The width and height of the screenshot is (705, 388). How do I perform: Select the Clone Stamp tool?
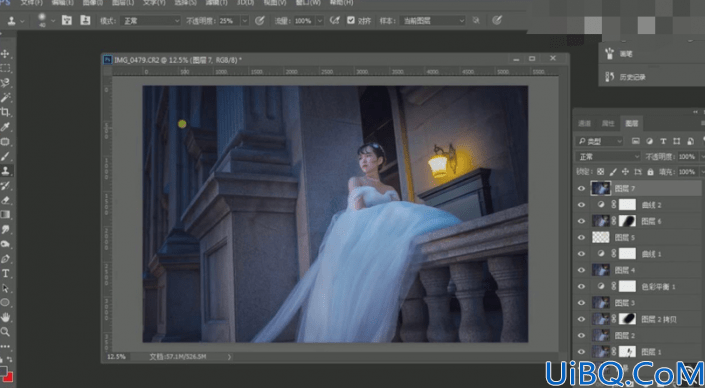[x=5, y=171]
